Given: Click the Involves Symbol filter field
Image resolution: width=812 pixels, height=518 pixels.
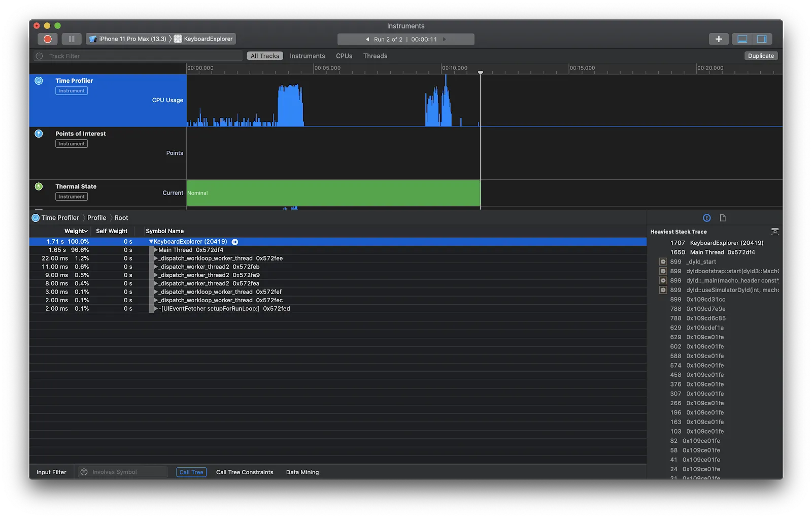Looking at the screenshot, I should pyautogui.click(x=123, y=472).
